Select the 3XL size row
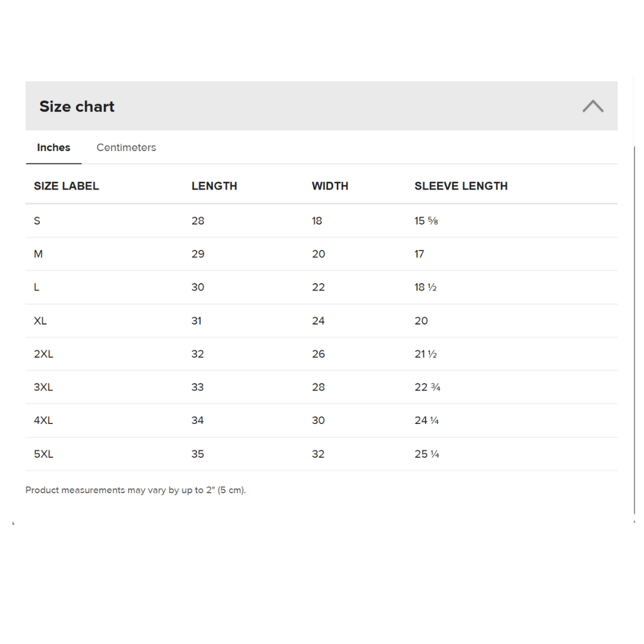Image resolution: width=644 pixels, height=644 pixels. pyautogui.click(x=44, y=387)
